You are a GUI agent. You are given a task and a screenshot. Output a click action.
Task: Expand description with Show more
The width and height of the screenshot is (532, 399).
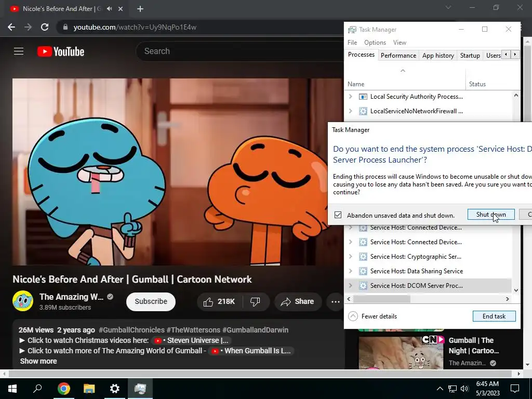[x=38, y=361]
